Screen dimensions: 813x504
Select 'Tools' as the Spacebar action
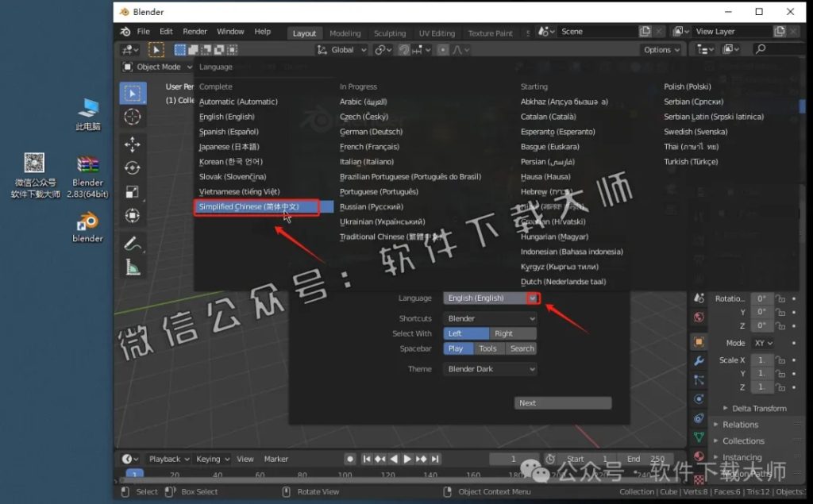(487, 348)
